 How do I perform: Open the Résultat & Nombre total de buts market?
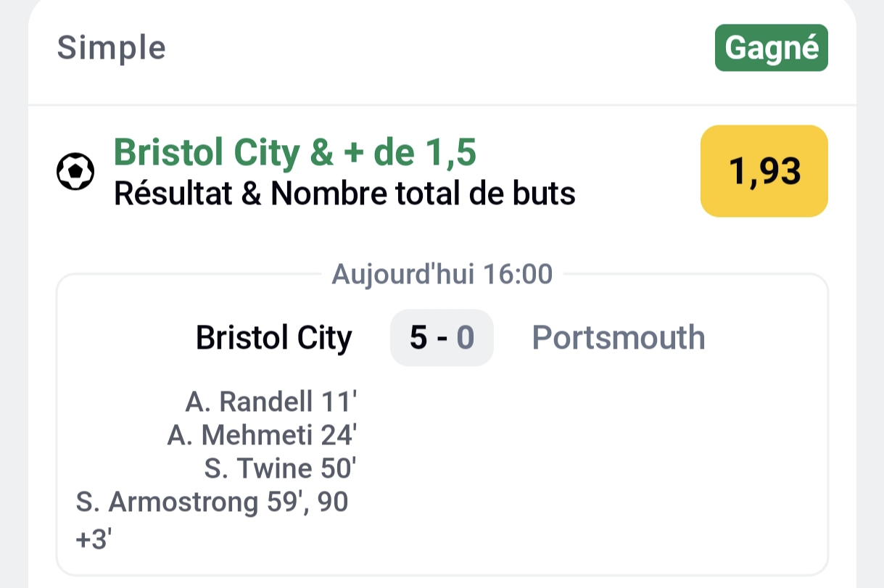[344, 193]
